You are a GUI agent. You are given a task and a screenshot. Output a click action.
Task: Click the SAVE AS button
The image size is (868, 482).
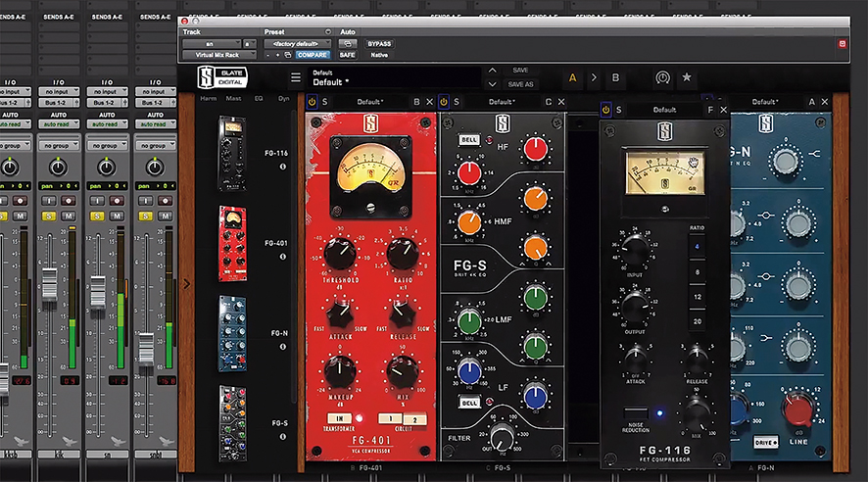click(x=521, y=84)
